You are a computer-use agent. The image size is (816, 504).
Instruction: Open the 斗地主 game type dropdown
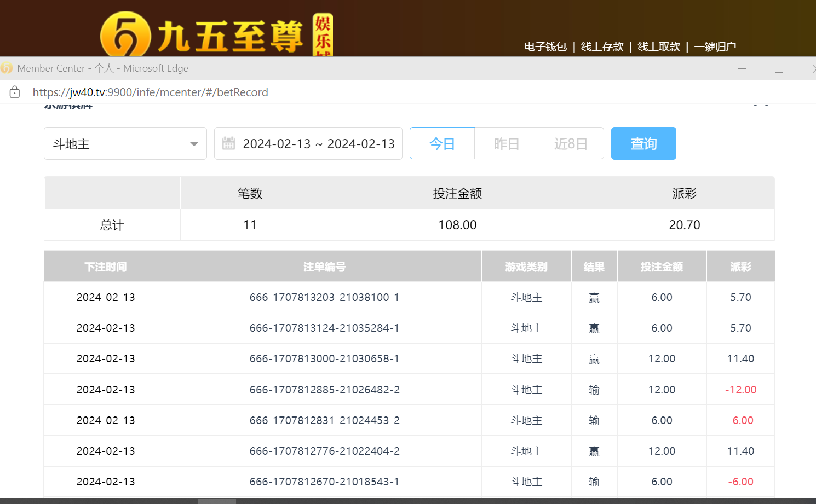pyautogui.click(x=125, y=143)
